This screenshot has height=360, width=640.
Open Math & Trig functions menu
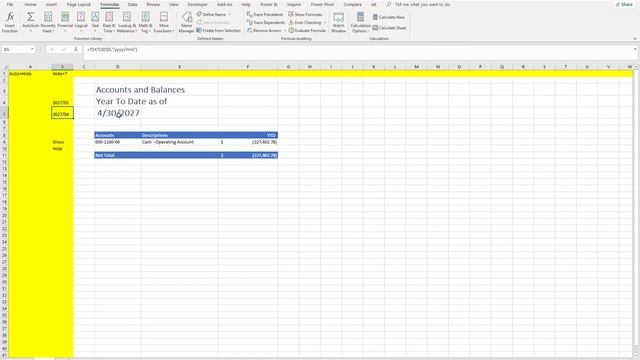pos(145,22)
